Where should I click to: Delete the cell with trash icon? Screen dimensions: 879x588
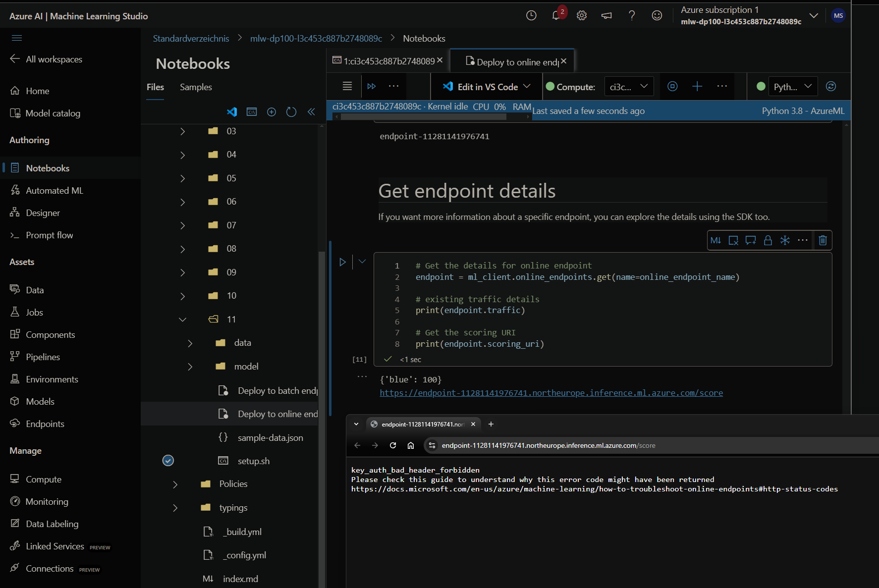(823, 240)
